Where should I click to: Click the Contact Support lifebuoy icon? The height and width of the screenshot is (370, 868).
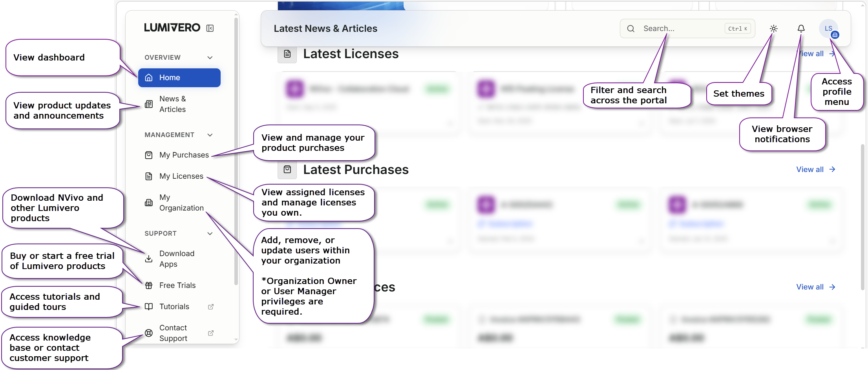[149, 333]
